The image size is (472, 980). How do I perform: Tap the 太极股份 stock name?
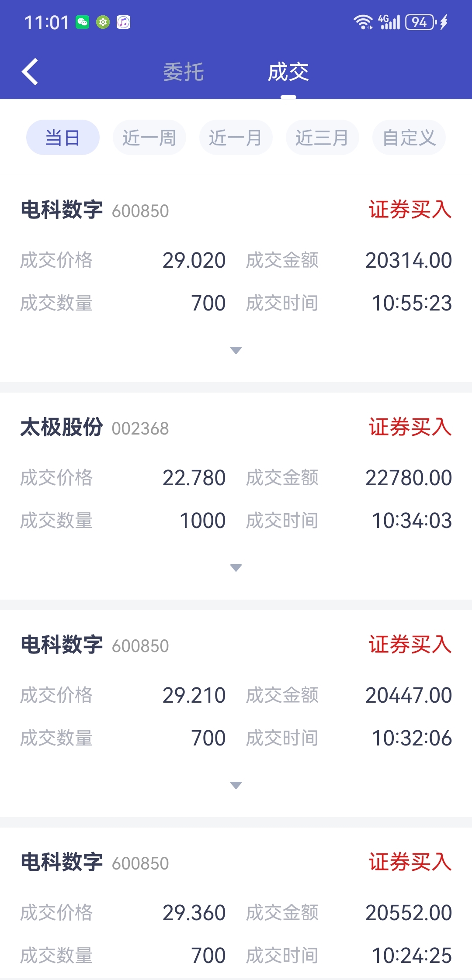click(x=62, y=427)
